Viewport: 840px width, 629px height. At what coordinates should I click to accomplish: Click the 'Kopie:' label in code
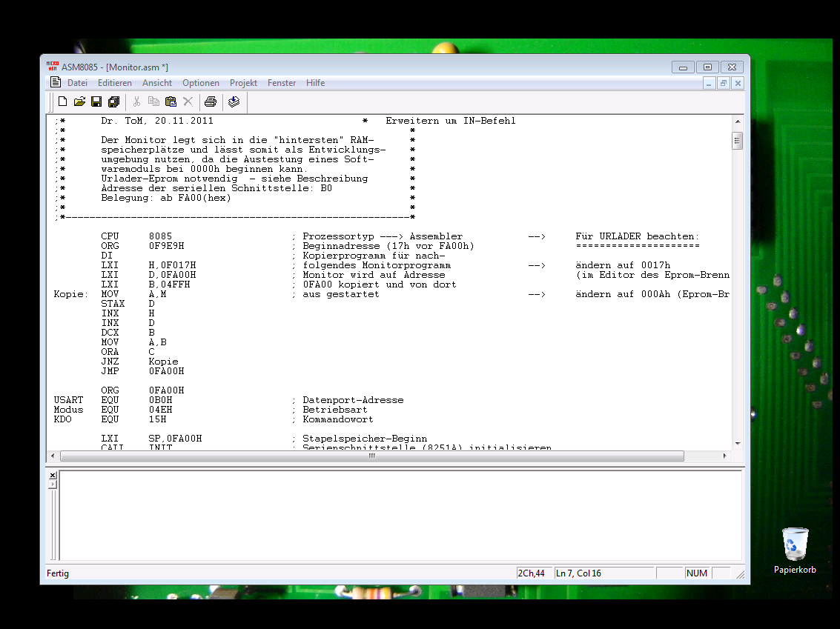(70, 294)
